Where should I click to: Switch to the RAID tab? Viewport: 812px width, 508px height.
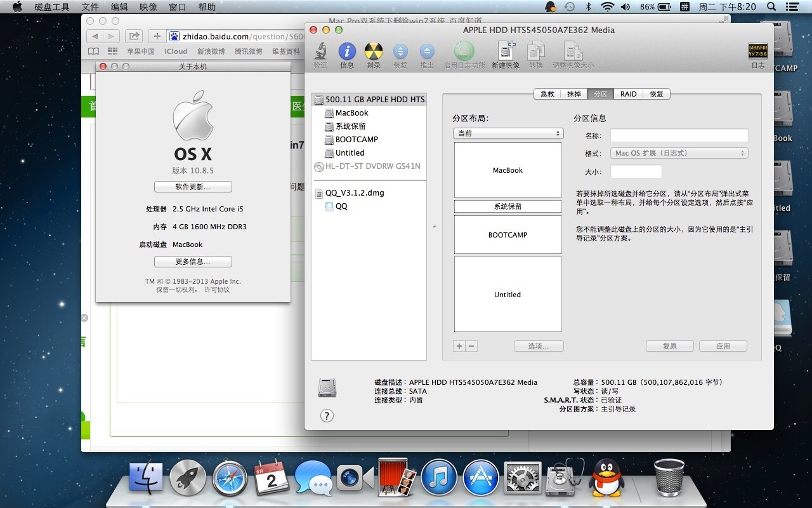[x=629, y=94]
